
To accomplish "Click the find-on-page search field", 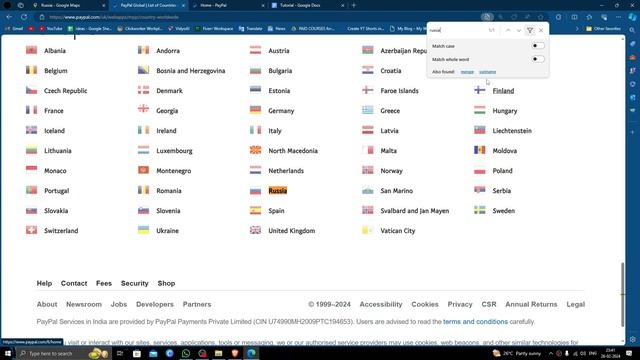I will 457,30.
